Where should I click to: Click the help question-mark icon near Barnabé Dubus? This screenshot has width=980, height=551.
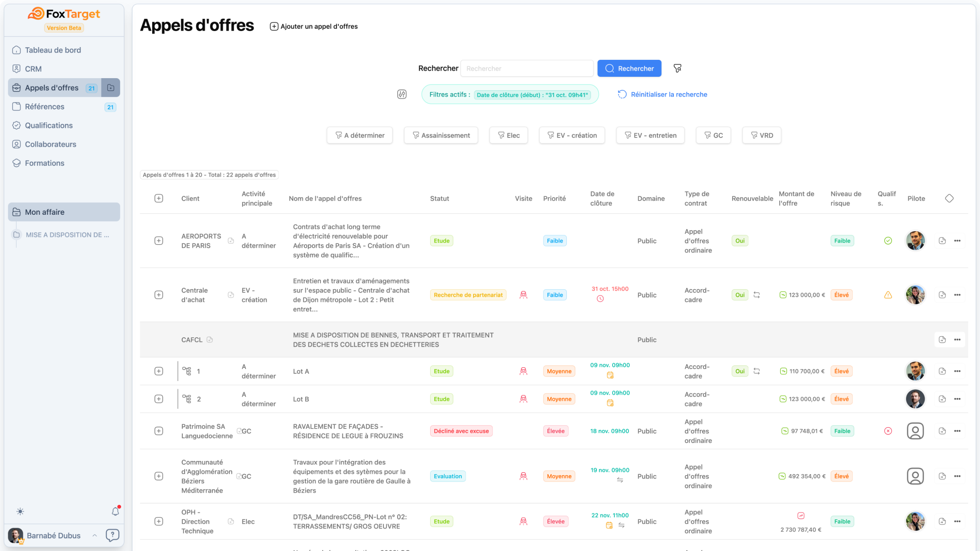pyautogui.click(x=113, y=535)
